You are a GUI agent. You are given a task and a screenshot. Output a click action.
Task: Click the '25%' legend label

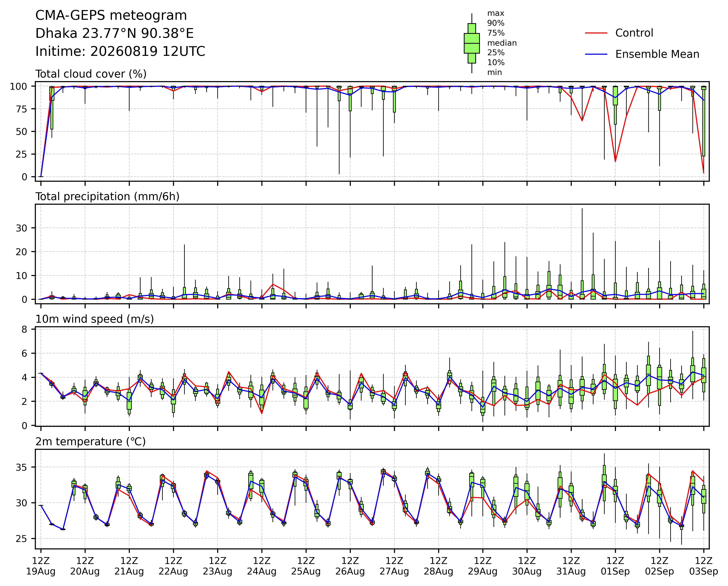(x=496, y=53)
